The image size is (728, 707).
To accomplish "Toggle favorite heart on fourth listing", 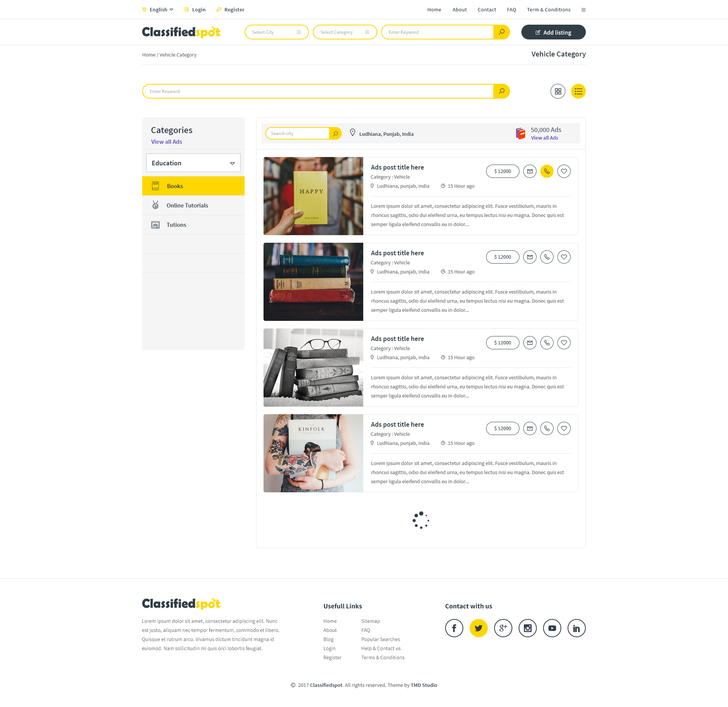I will (563, 428).
